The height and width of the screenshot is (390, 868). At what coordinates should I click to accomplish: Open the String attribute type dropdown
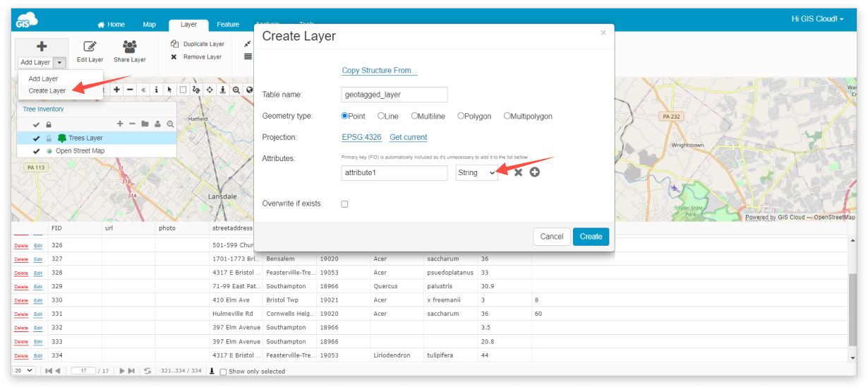(476, 172)
